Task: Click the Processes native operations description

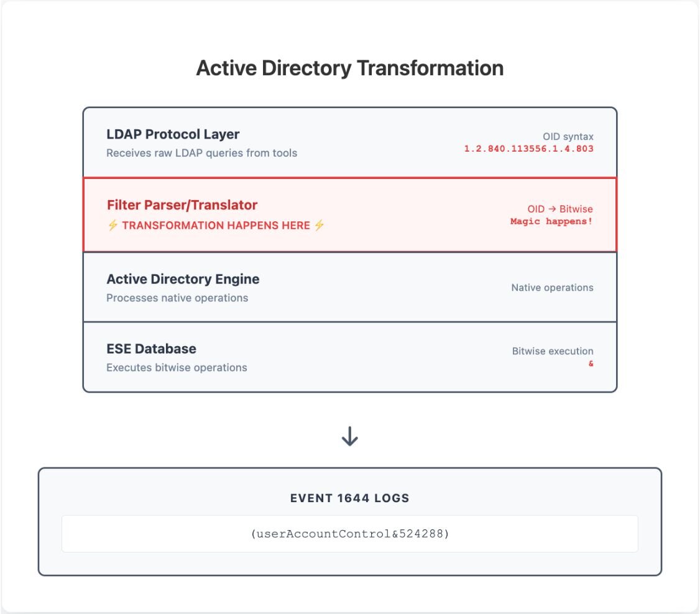Action: [177, 298]
